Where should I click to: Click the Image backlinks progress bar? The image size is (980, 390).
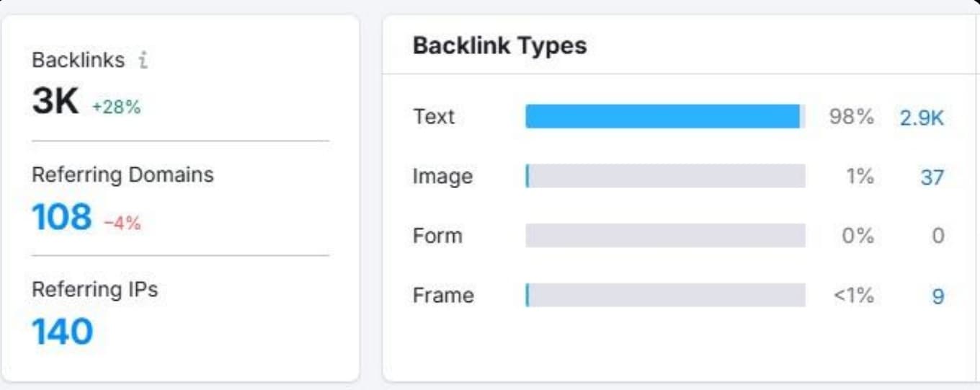tap(665, 177)
